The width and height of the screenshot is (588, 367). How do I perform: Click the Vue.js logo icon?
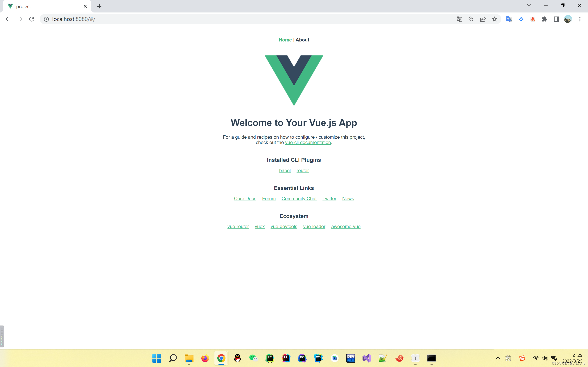coord(294,80)
